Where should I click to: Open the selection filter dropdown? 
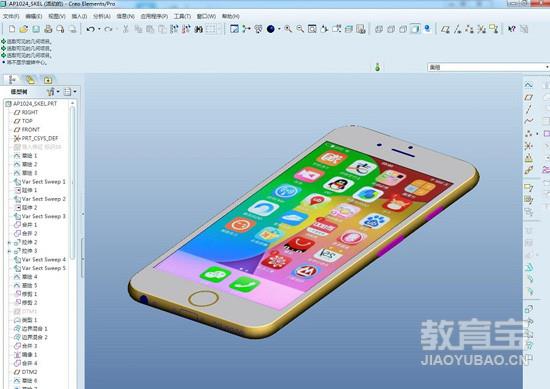pyautogui.click(x=488, y=67)
